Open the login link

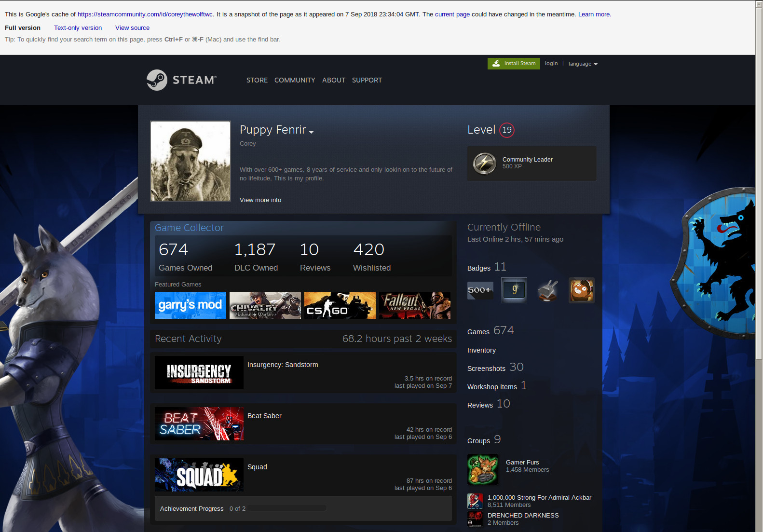551,63
